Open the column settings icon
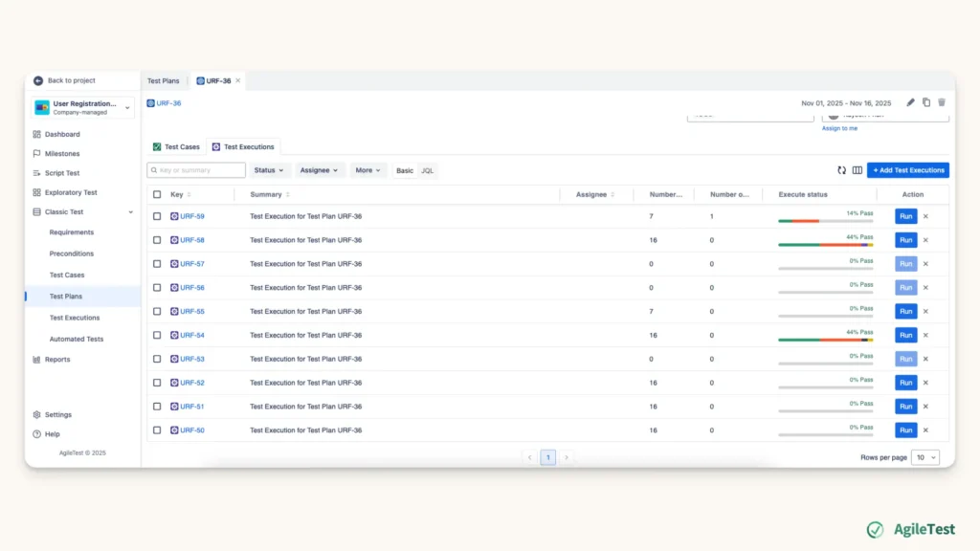980x551 pixels. pos(857,170)
